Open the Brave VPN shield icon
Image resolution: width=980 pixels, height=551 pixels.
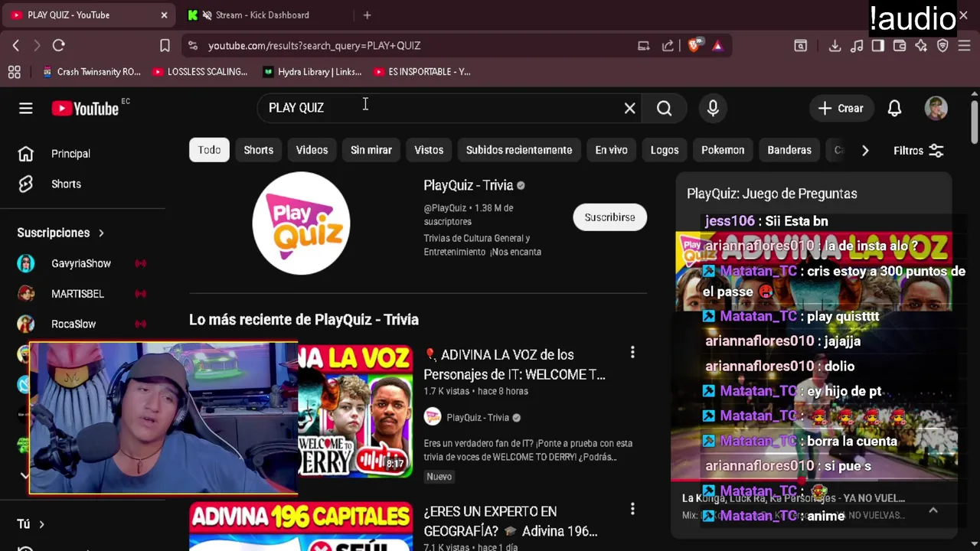(943, 46)
